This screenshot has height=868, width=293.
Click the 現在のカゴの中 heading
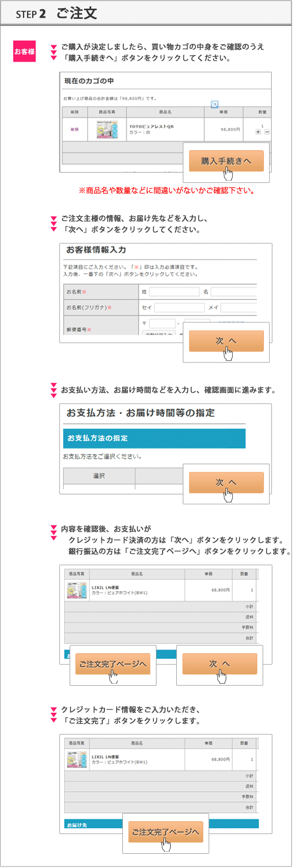coord(89,81)
